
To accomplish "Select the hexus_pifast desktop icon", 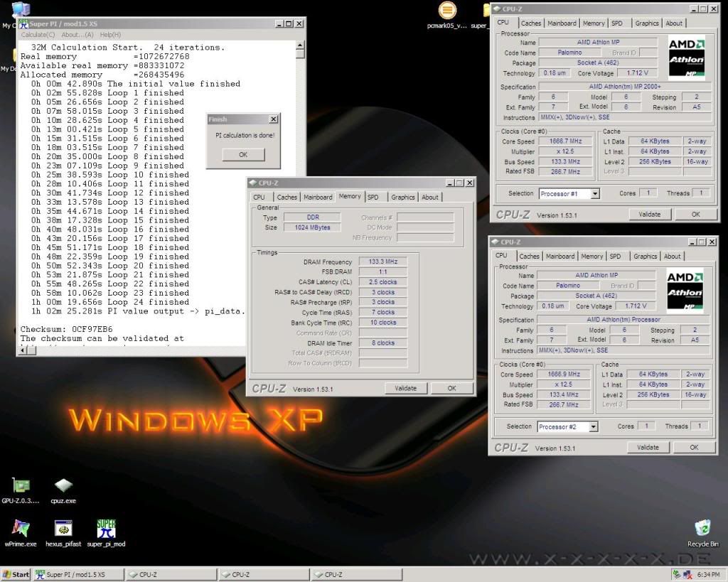I will [x=63, y=533].
